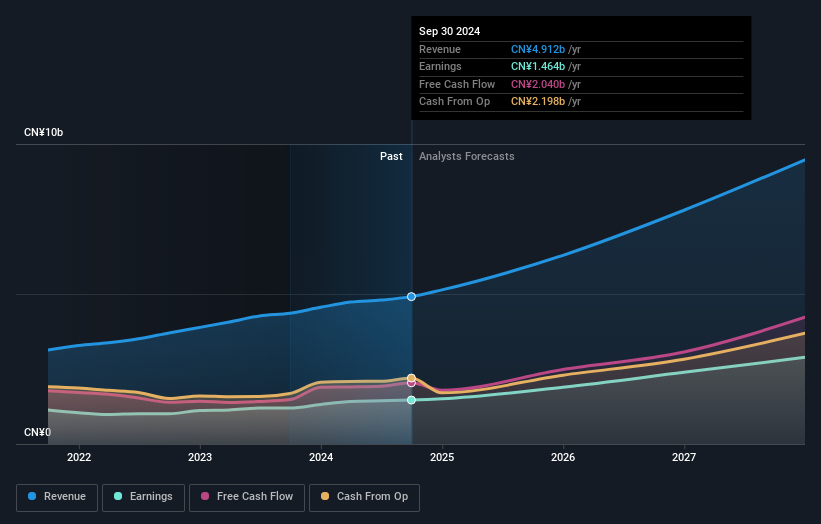This screenshot has width=821, height=524.
Task: Click the 2027 x-axis label
Action: [x=684, y=457]
